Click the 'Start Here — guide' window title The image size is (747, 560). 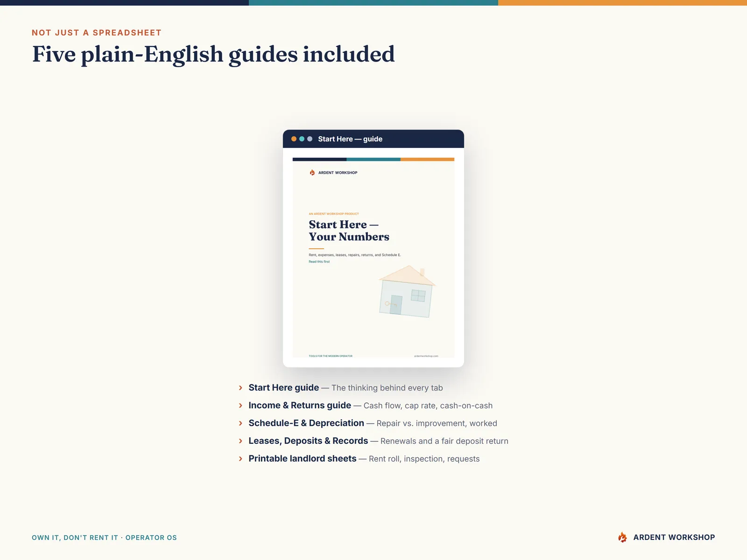[x=350, y=139]
